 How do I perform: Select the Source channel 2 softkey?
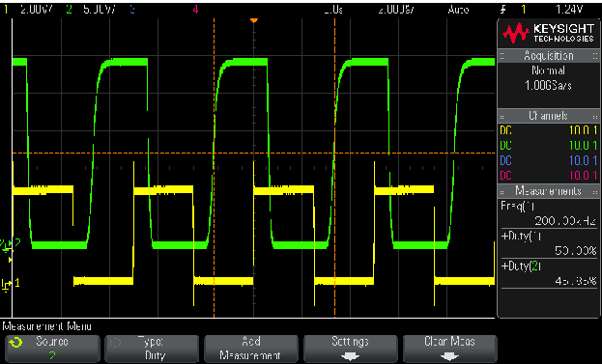(x=52, y=349)
